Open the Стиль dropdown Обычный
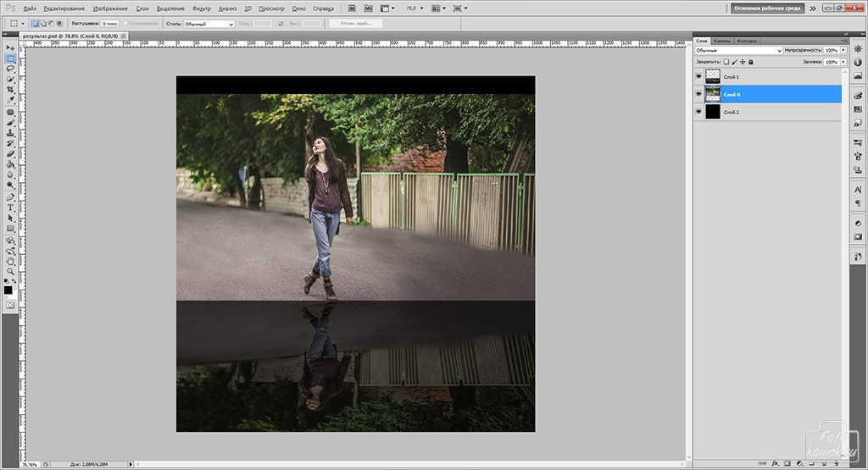This screenshot has width=868, height=470. click(209, 24)
